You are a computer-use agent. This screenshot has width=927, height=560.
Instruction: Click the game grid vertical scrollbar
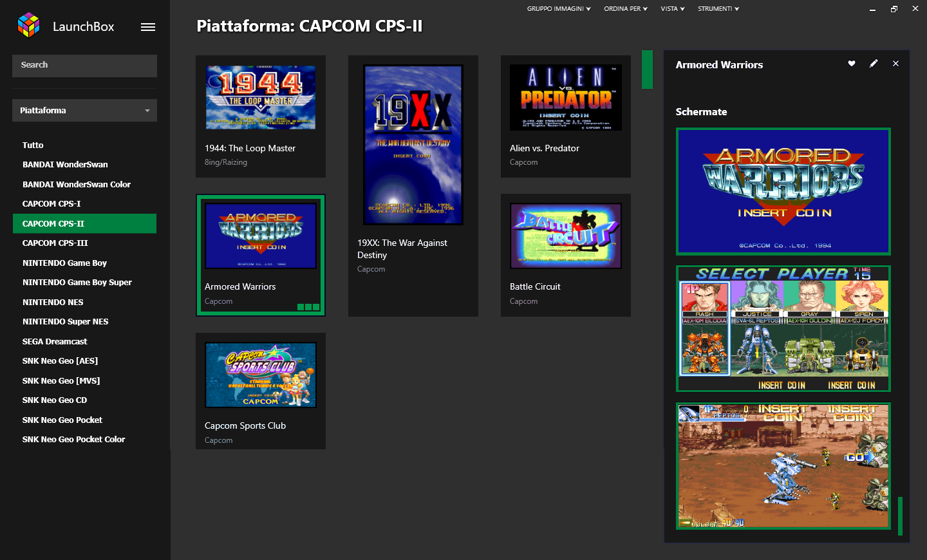(647, 70)
